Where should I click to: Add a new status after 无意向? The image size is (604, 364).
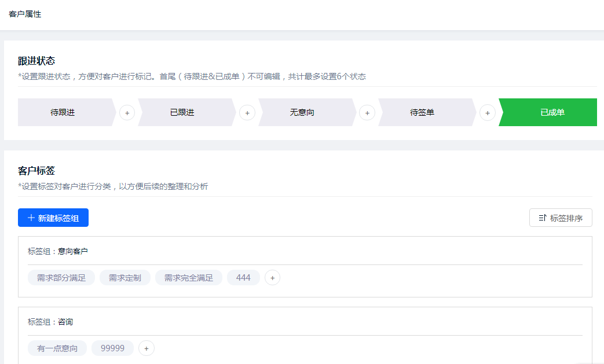[367, 112]
